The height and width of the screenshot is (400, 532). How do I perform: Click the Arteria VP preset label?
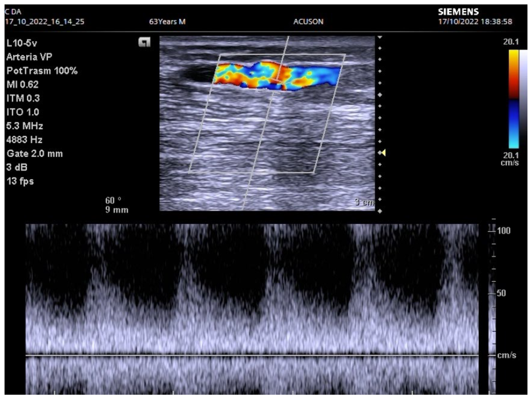29,57
